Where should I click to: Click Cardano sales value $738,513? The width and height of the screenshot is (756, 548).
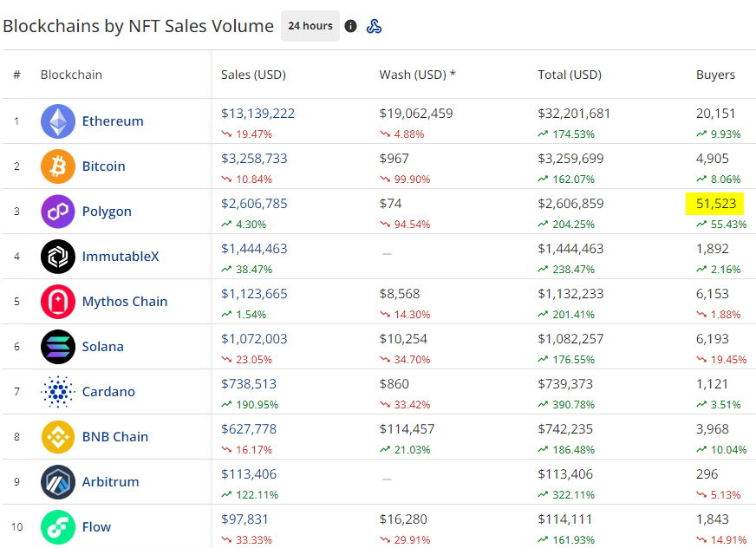click(x=249, y=384)
